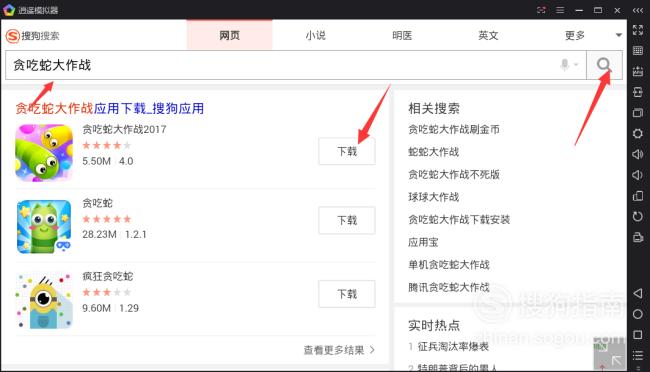Open trending item 征兵淘汰率爆表

[x=453, y=346]
